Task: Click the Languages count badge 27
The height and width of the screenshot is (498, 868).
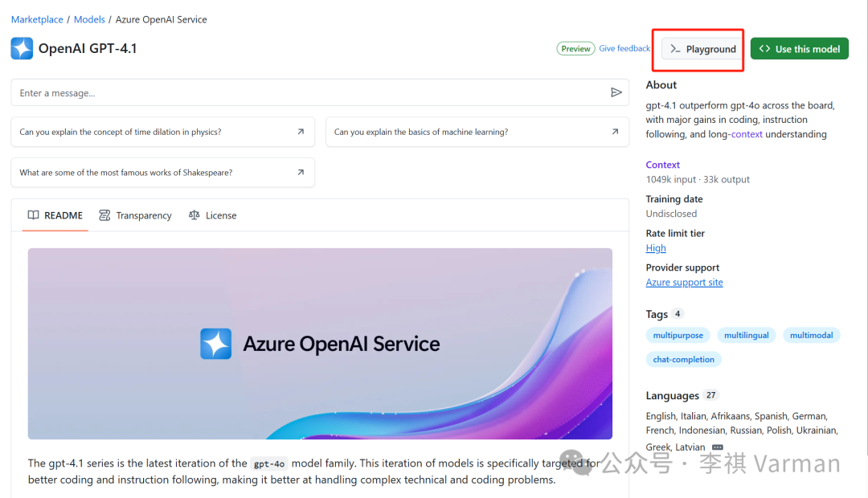Action: (710, 395)
